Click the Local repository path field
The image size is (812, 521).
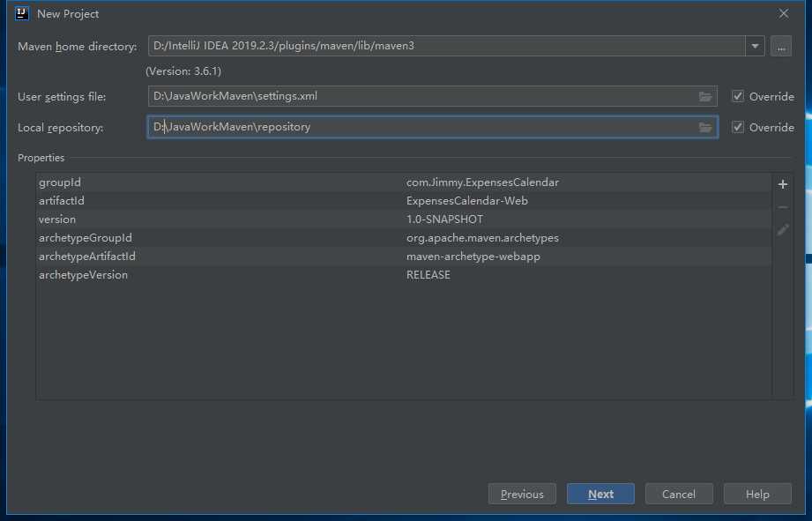[432, 128]
